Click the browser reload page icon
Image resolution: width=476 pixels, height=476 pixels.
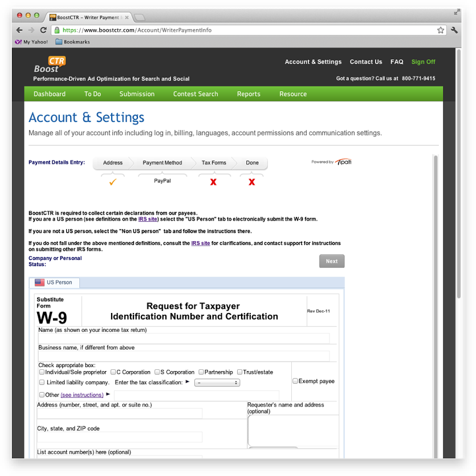(43, 30)
